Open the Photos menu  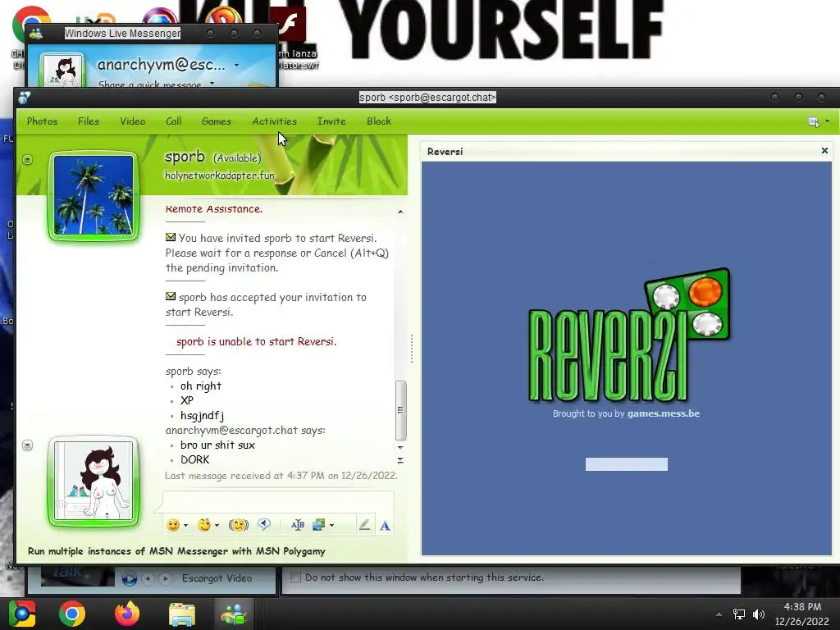(x=42, y=121)
